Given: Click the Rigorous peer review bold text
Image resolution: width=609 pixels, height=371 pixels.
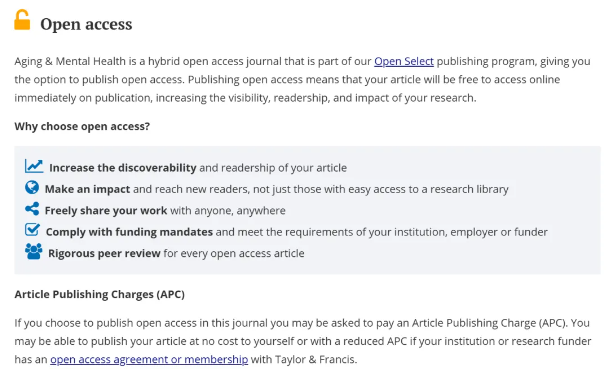Looking at the screenshot, I should point(104,253).
